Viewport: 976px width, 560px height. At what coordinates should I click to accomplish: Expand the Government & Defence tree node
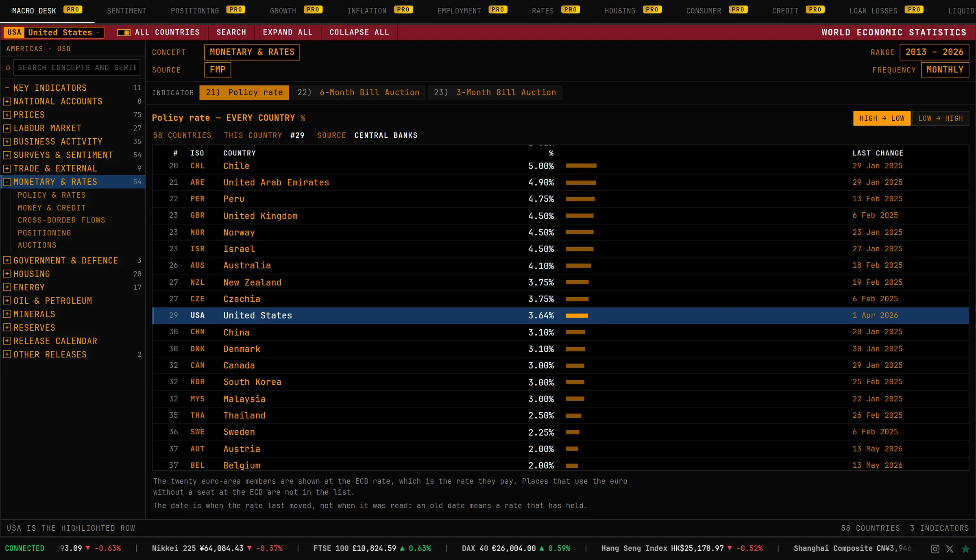(7, 260)
